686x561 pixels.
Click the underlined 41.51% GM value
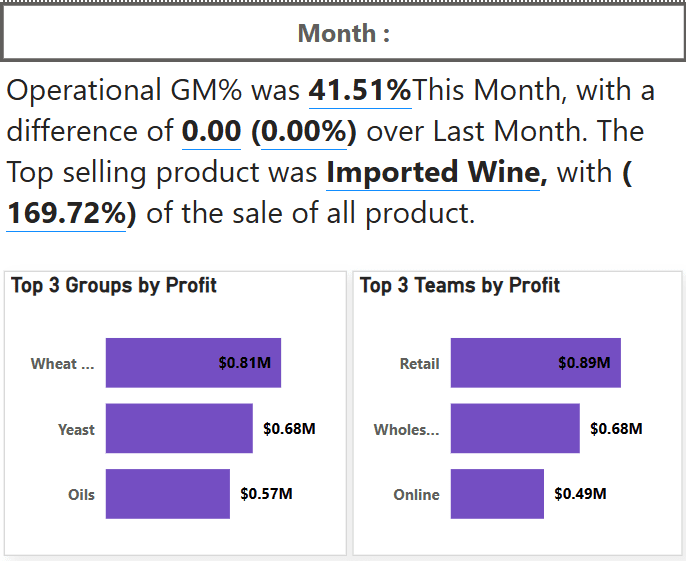[x=360, y=91]
